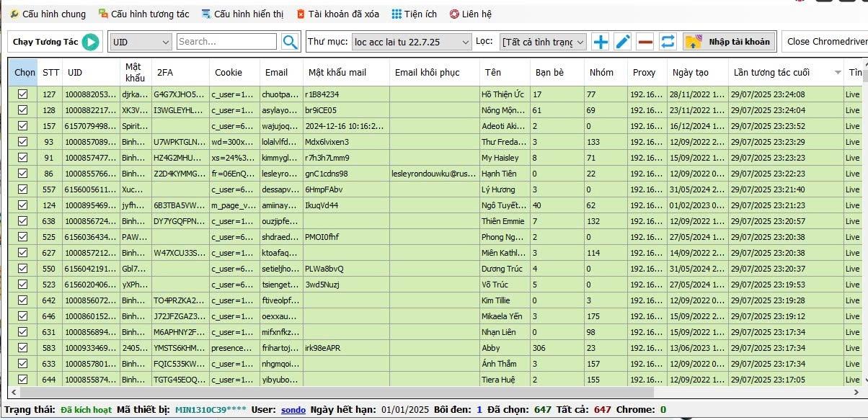
Task: Expand the UID search-type dropdown
Action: [x=141, y=42]
